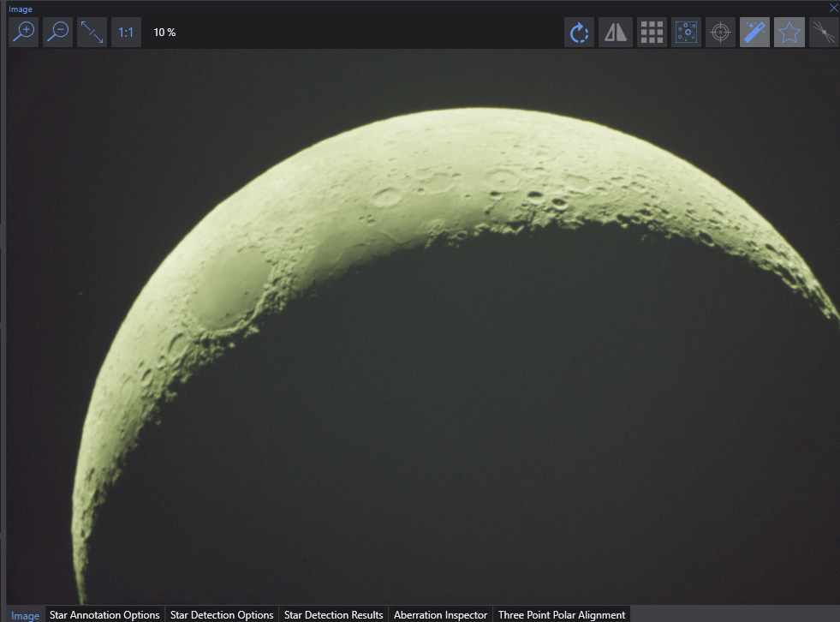This screenshot has width=840, height=622.
Task: Click the large crater on the moon image
Action: coord(231,287)
